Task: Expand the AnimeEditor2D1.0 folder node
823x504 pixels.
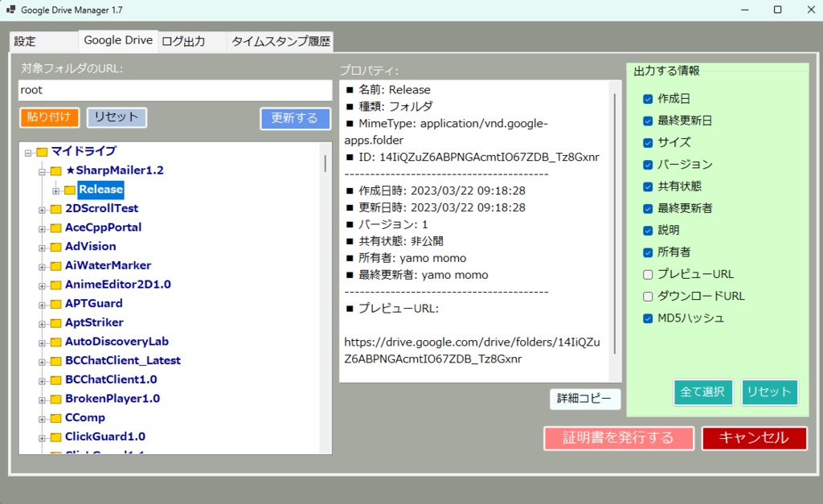Action: point(42,285)
